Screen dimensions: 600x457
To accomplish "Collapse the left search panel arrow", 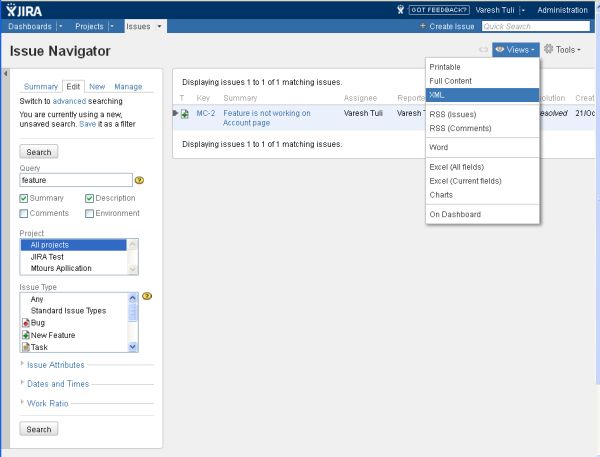I will click(5, 73).
